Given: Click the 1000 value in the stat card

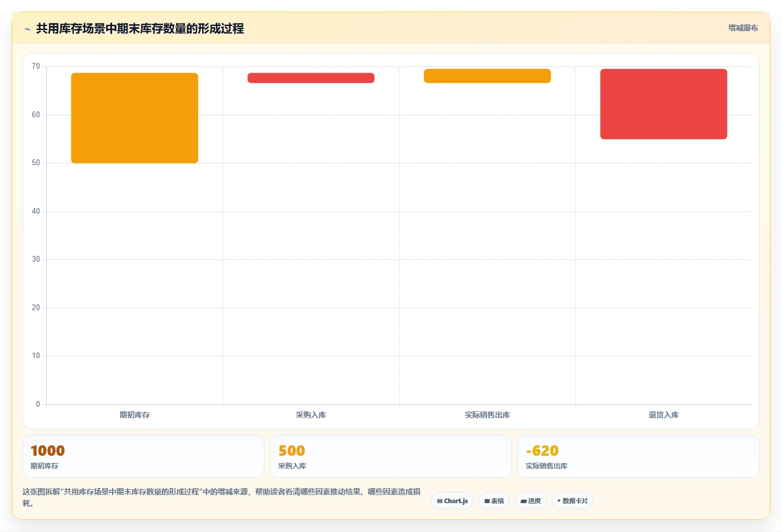Looking at the screenshot, I should (x=47, y=451).
